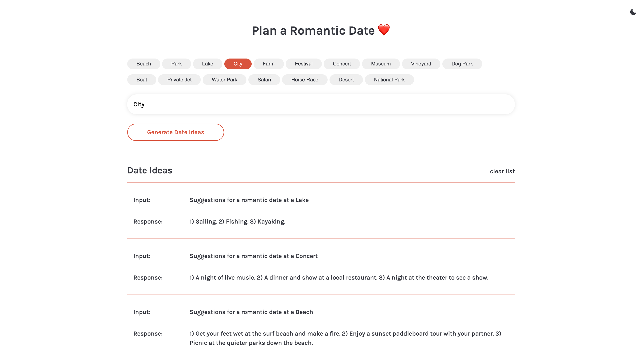Choose the Horse Race chip

tap(304, 80)
